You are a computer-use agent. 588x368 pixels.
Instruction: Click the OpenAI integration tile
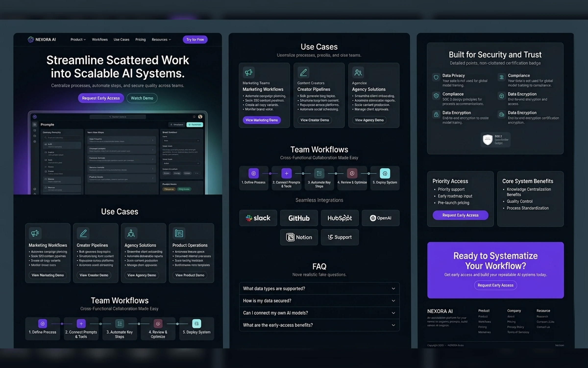click(380, 218)
